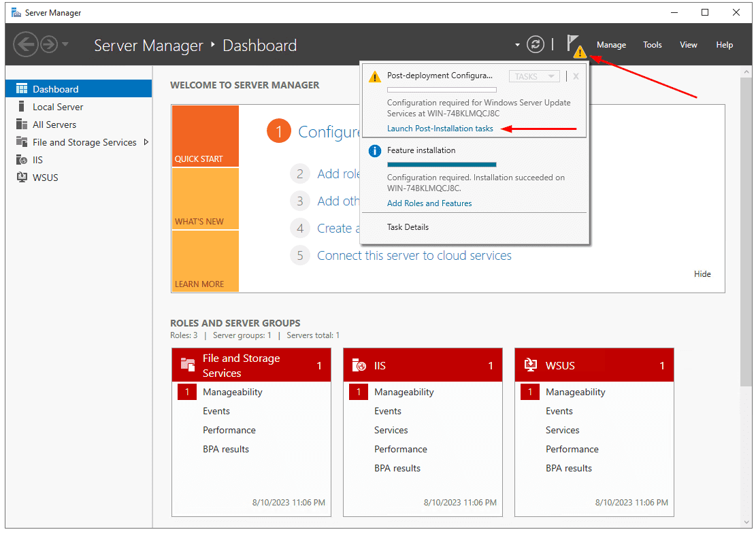Open Services in the WSUS tile
Viewport: 756px width, 534px height.
[562, 430]
